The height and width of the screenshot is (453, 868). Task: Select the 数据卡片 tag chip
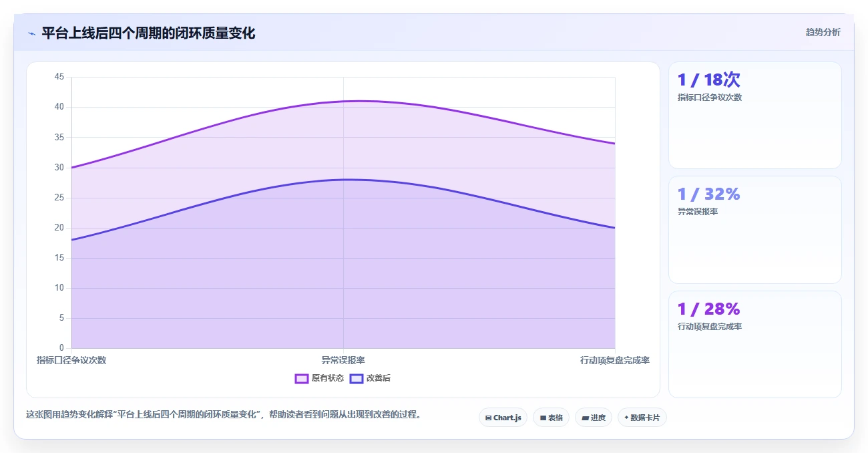click(642, 418)
